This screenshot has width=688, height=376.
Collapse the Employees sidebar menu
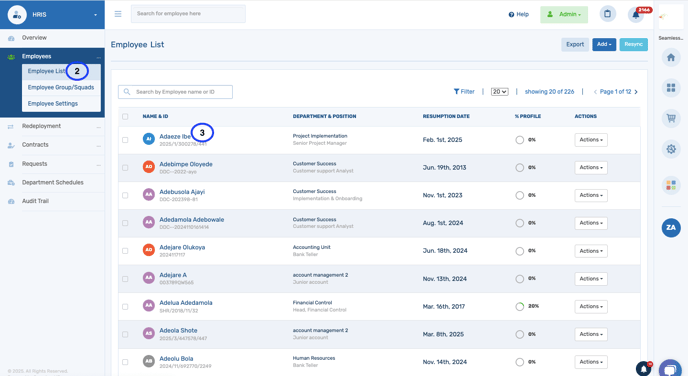pos(52,57)
